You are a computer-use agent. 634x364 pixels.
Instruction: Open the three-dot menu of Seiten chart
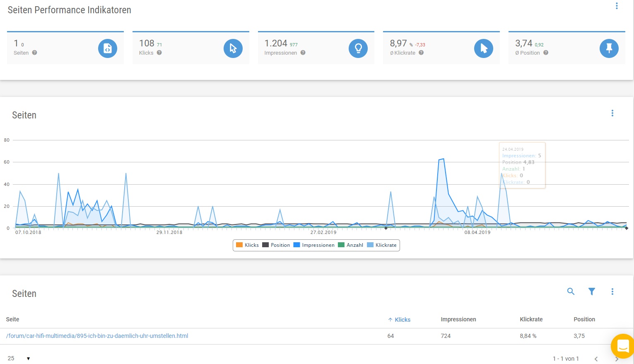[612, 113]
